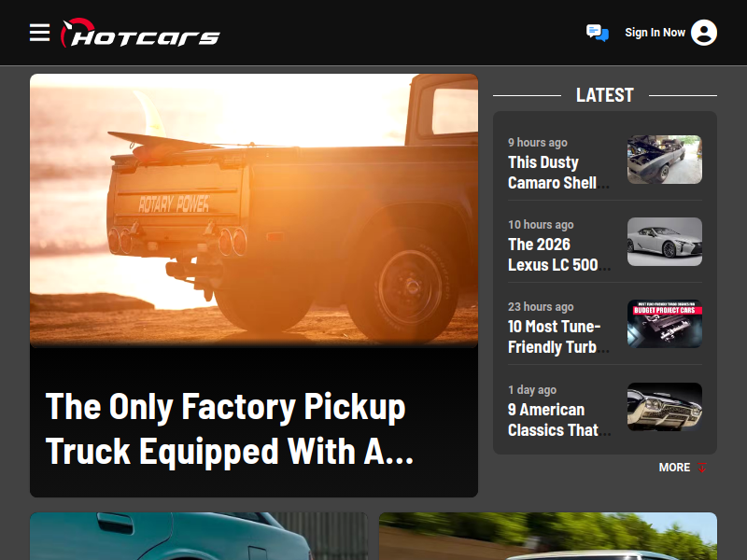747x560 pixels.
Task: Click the black classic car grille thumbnail
Action: (664, 407)
